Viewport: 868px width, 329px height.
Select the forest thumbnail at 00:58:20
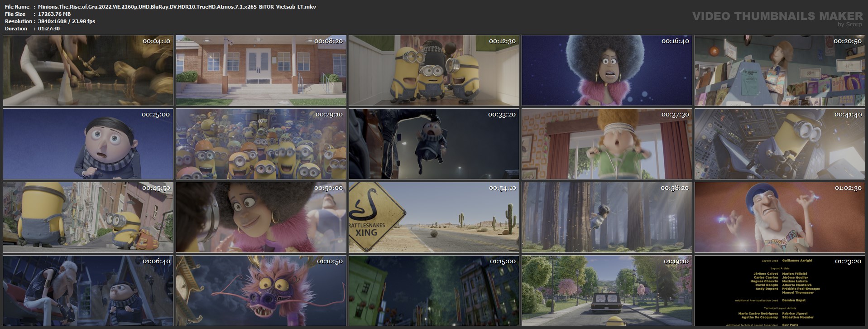(x=607, y=218)
